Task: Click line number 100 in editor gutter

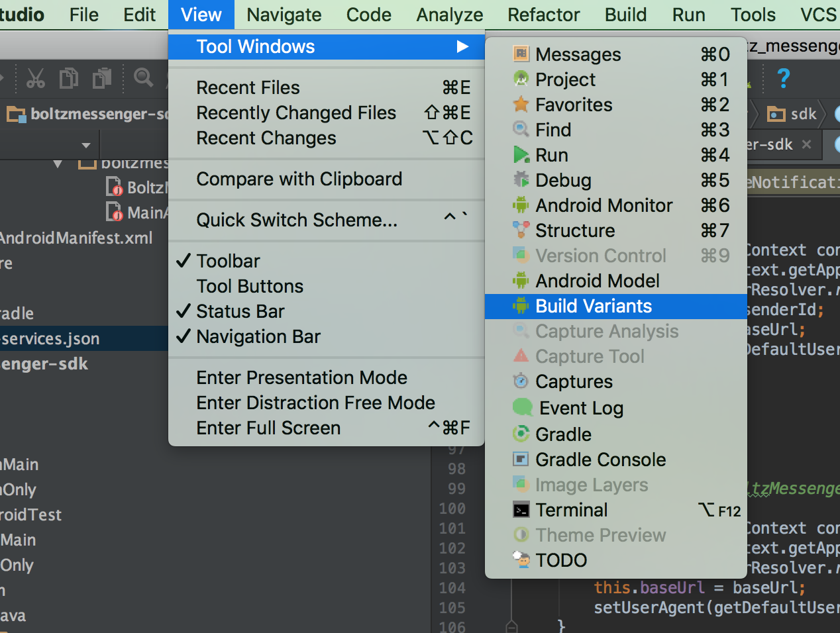Action: (x=452, y=509)
